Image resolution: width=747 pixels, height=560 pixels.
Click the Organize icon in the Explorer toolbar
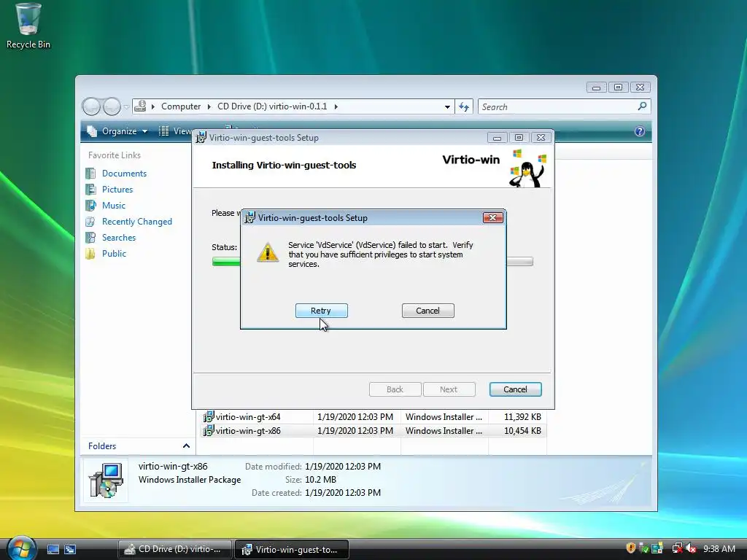[x=91, y=131]
